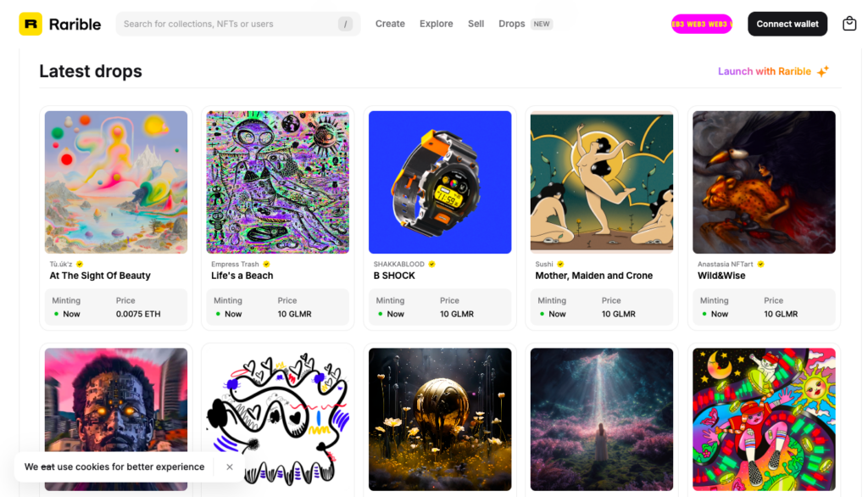Open the Create menu item
This screenshot has width=868, height=497.
click(x=390, y=24)
